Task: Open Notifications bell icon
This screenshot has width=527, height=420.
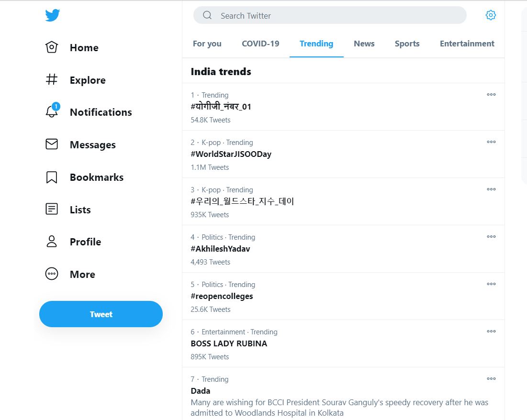Action: coord(52,112)
